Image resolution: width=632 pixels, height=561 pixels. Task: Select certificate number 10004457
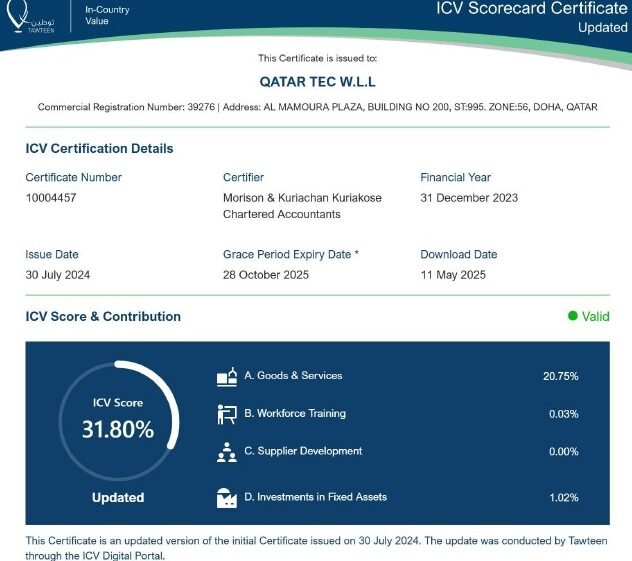pos(51,198)
